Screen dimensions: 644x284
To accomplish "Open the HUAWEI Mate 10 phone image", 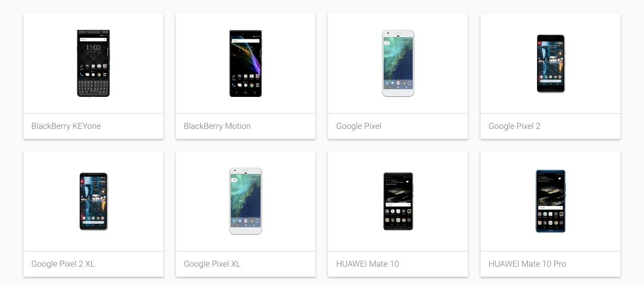I will [x=398, y=201].
